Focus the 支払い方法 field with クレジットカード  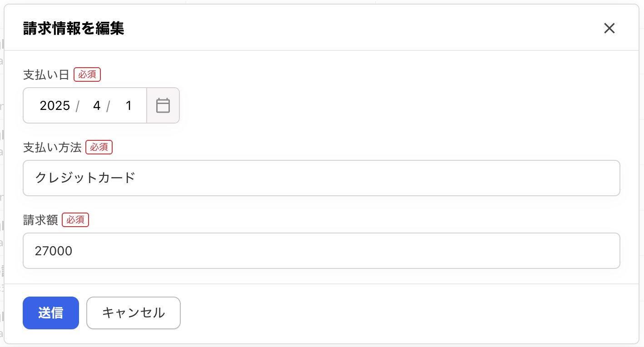click(x=321, y=178)
